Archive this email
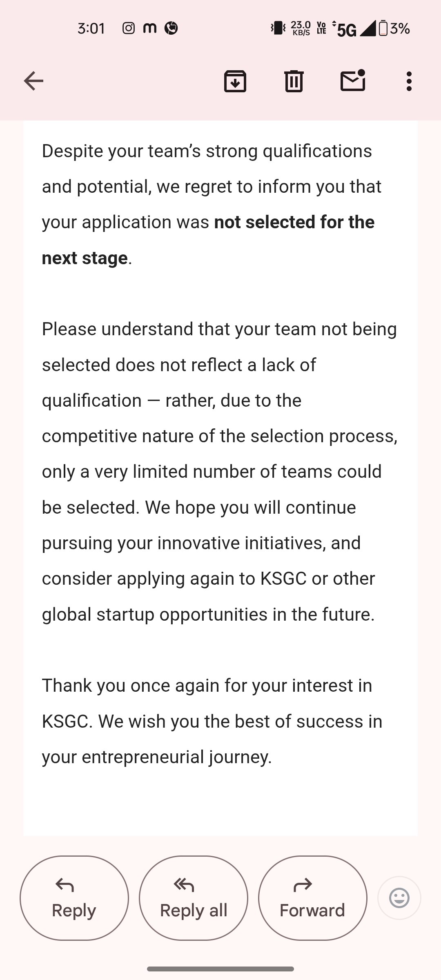This screenshot has height=980, width=441. 235,81
